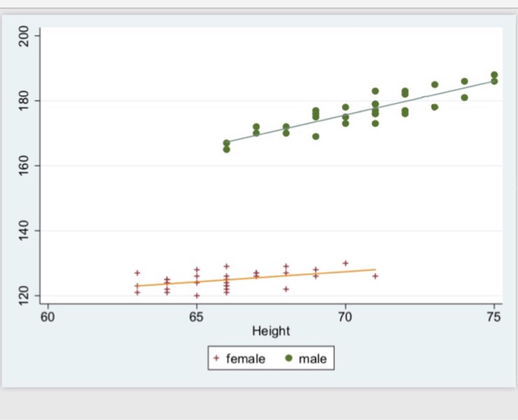
Task: Click the female legend plus marker
Action: click(x=216, y=358)
